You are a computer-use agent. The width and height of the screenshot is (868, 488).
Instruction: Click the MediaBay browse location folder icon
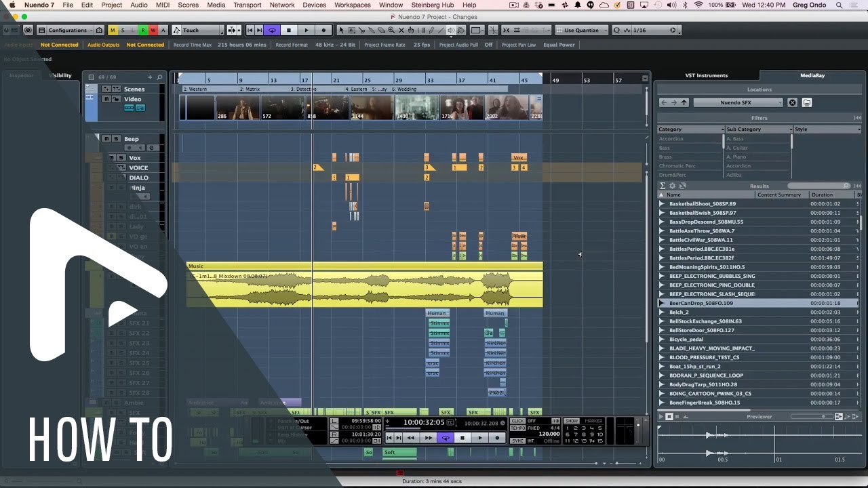click(807, 102)
